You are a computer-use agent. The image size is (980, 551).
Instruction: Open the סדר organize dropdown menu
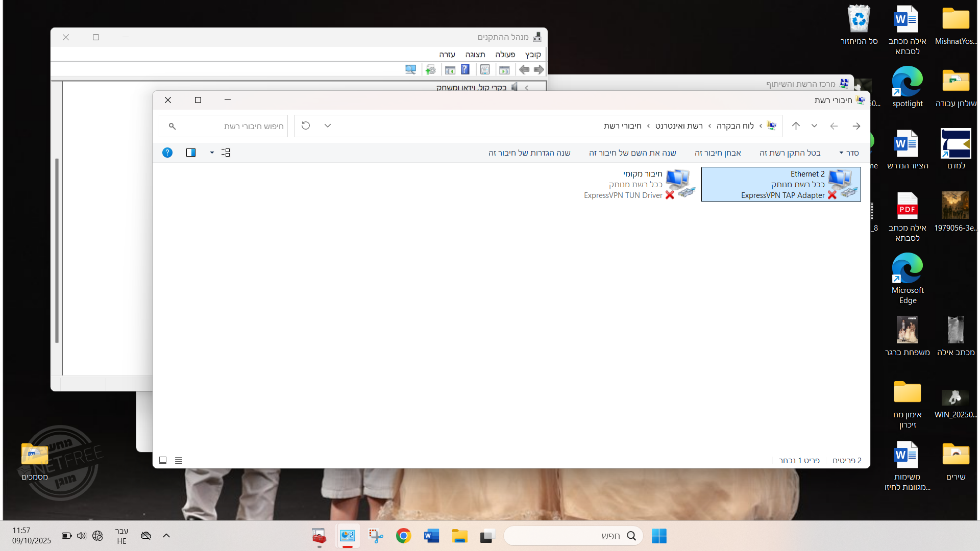tap(849, 153)
